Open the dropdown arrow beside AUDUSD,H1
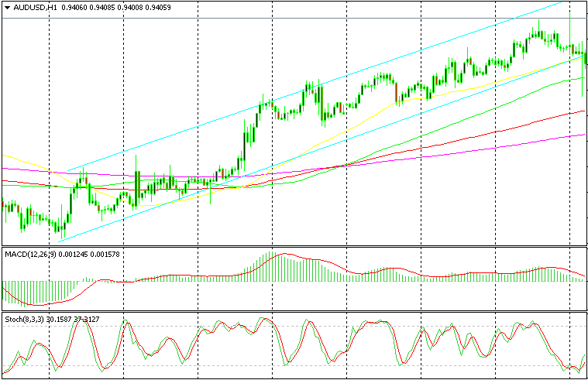This screenshot has width=588, height=380. 7,8
